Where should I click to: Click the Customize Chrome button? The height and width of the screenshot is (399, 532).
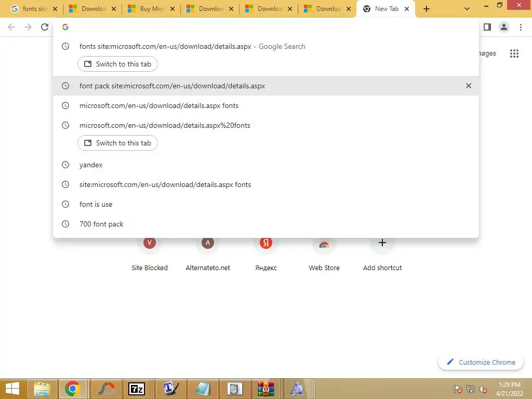481,362
